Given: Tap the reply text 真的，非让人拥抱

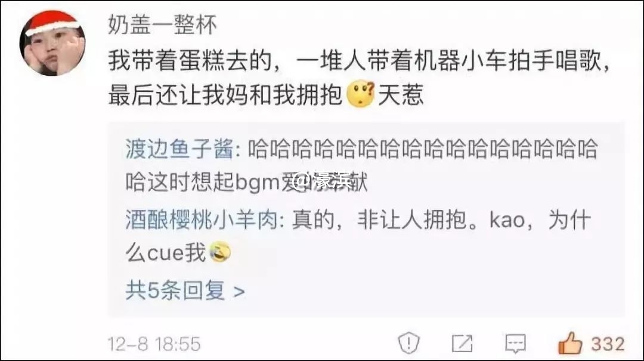Looking at the screenshot, I should coord(379,219).
